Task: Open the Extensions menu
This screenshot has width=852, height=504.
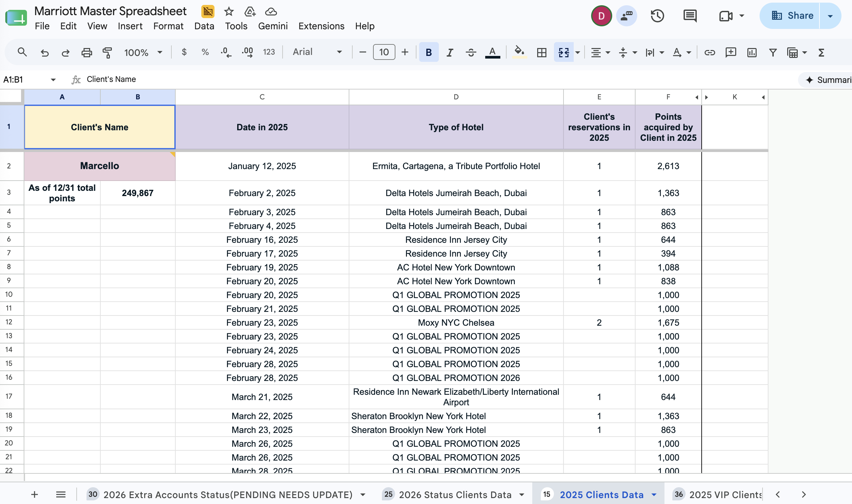Action: click(x=321, y=26)
